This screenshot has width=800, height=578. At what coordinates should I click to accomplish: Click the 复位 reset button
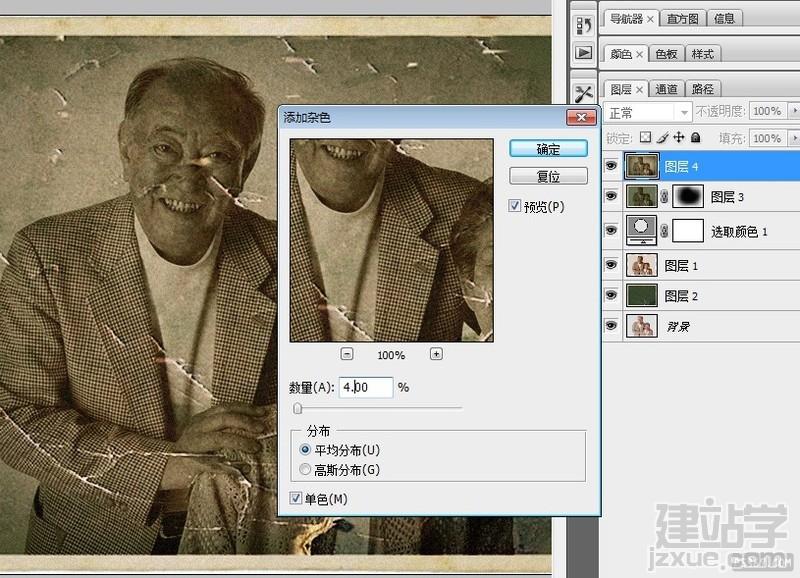[x=548, y=176]
